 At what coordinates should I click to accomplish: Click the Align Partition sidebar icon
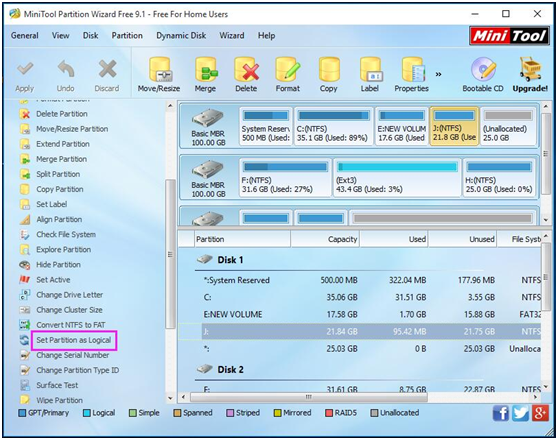25,219
